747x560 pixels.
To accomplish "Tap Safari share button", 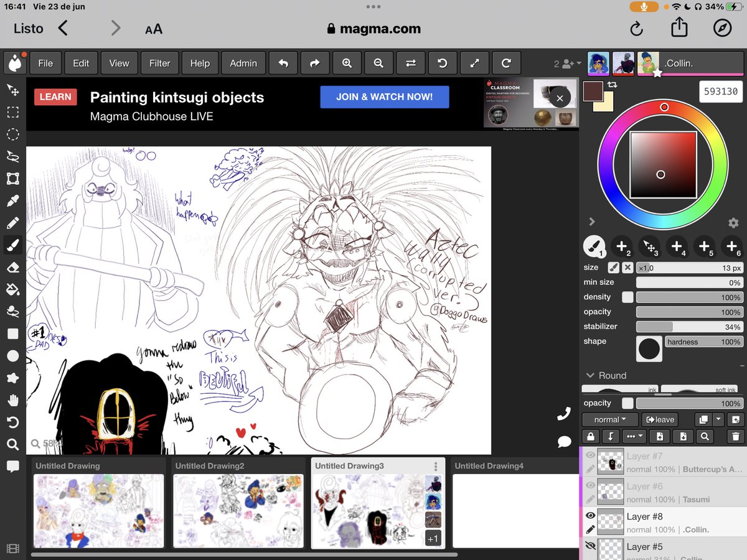I will click(x=679, y=28).
